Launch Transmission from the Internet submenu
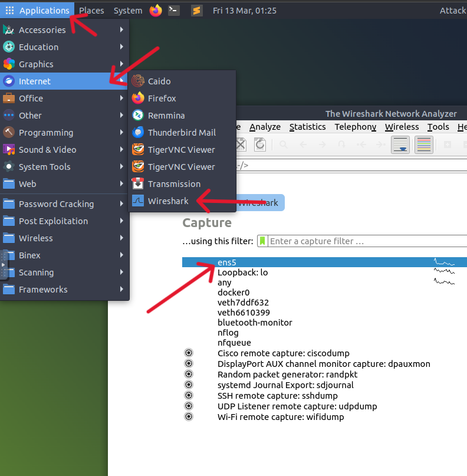 pyautogui.click(x=173, y=184)
